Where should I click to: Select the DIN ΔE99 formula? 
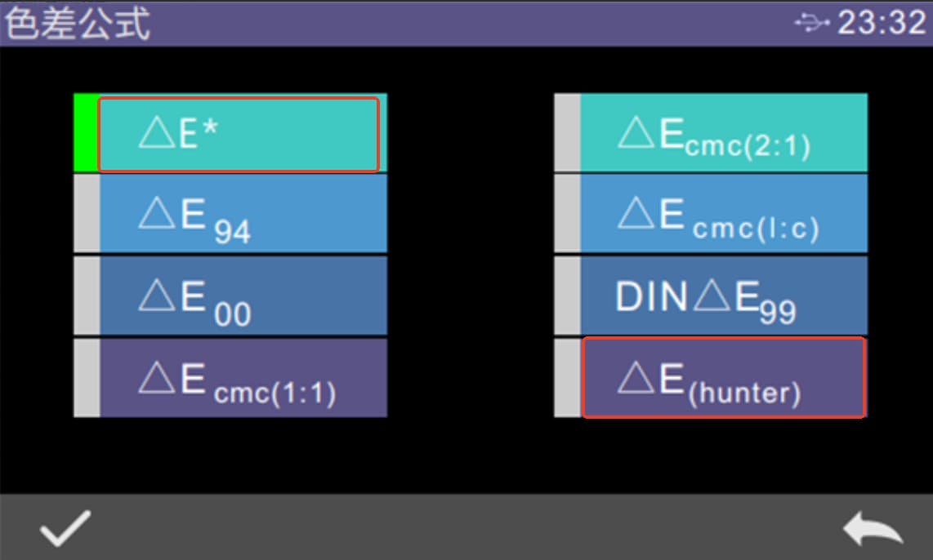pyautogui.click(x=723, y=296)
